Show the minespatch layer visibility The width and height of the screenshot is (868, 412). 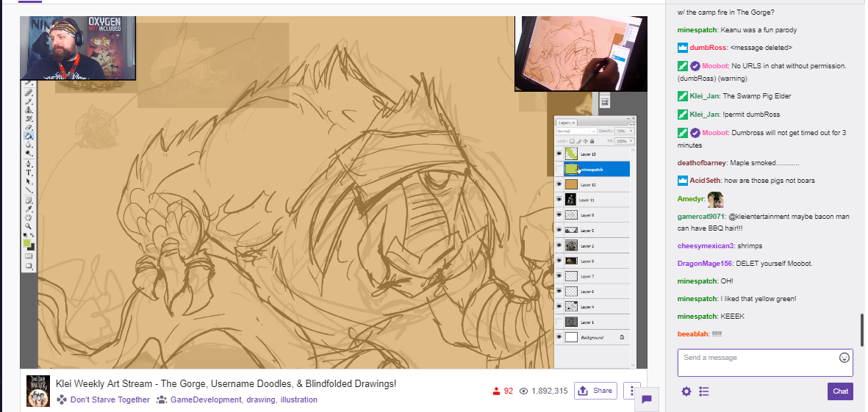coord(559,169)
